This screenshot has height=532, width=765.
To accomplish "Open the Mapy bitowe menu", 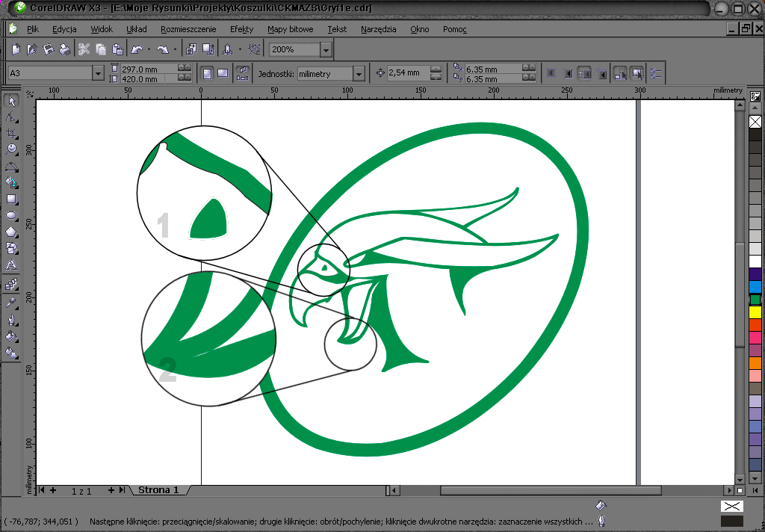I will coord(290,29).
